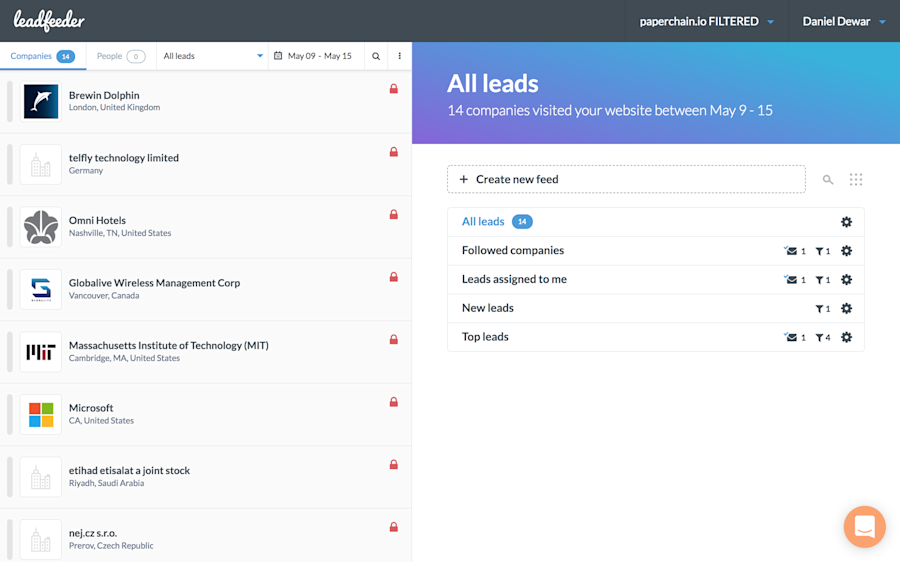The width and height of the screenshot is (900, 562).
Task: Select the New leads feed
Action: pyautogui.click(x=488, y=308)
